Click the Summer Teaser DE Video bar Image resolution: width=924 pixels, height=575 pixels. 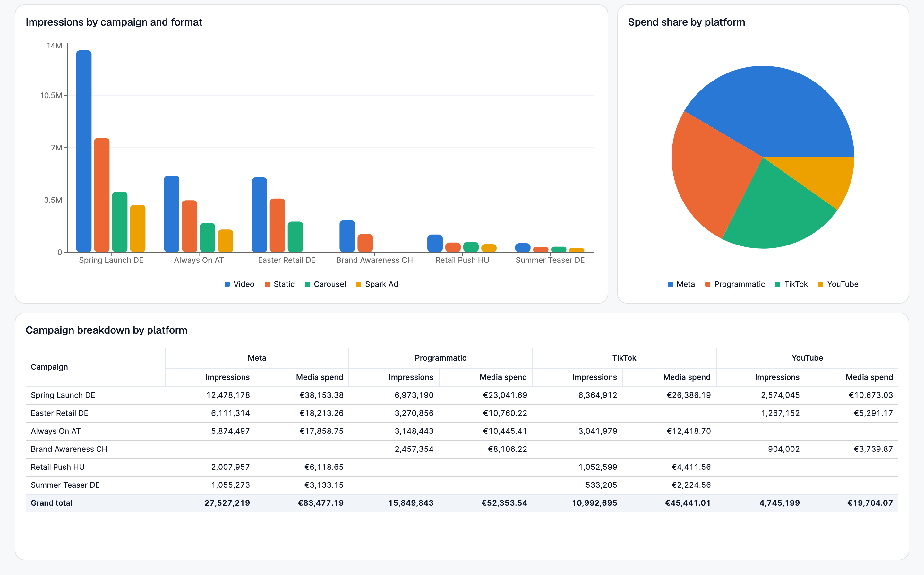(x=523, y=248)
